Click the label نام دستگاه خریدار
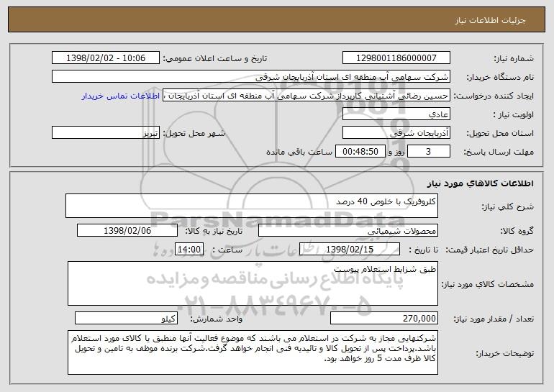This screenshot has height=392, width=554. pyautogui.click(x=500, y=77)
